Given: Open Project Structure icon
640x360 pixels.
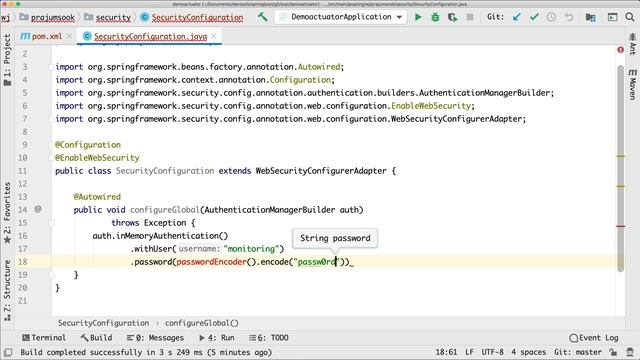Looking at the screenshot, I should tap(590, 17).
